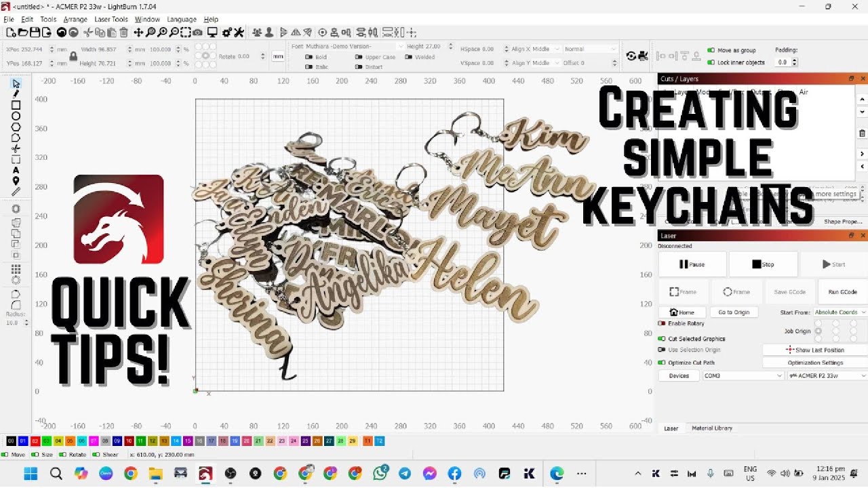The height and width of the screenshot is (488, 868).
Task: Click the Padding value spinner
Action: tap(794, 62)
